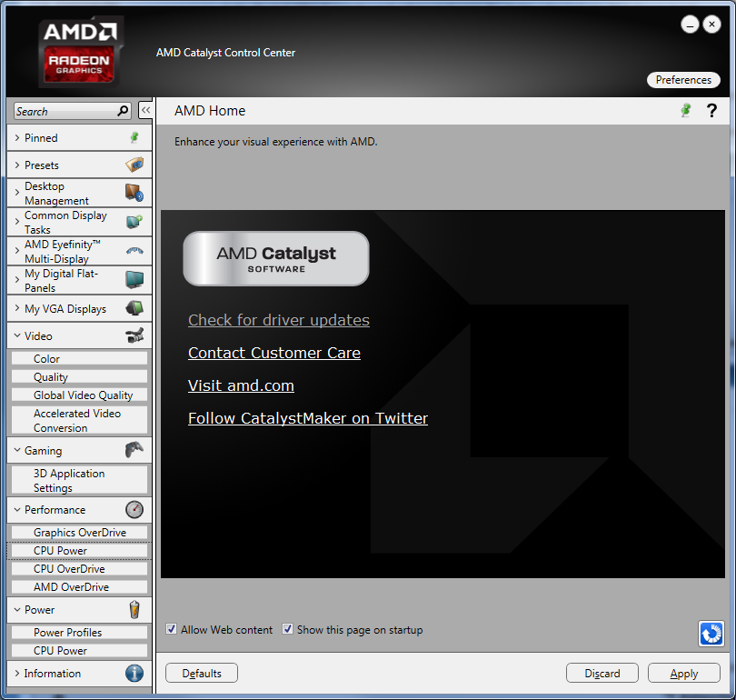736x700 pixels.
Task: Expand Desktop Management section
Action: [x=17, y=193]
